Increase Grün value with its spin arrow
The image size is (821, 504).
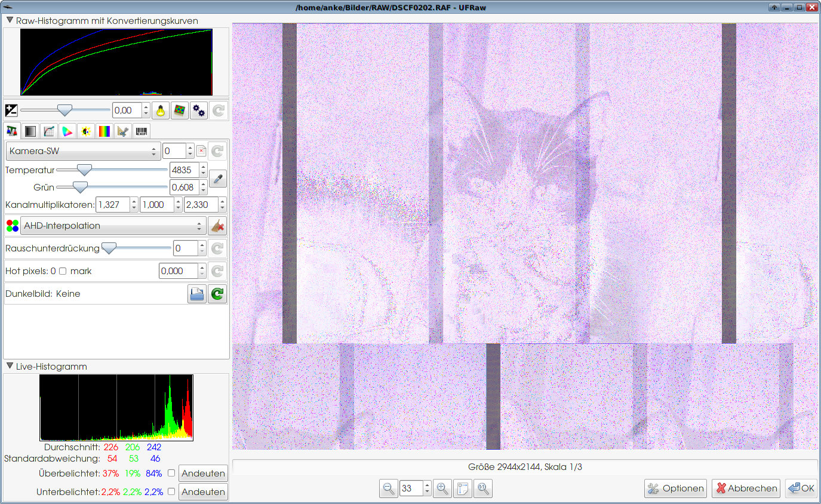coord(204,184)
